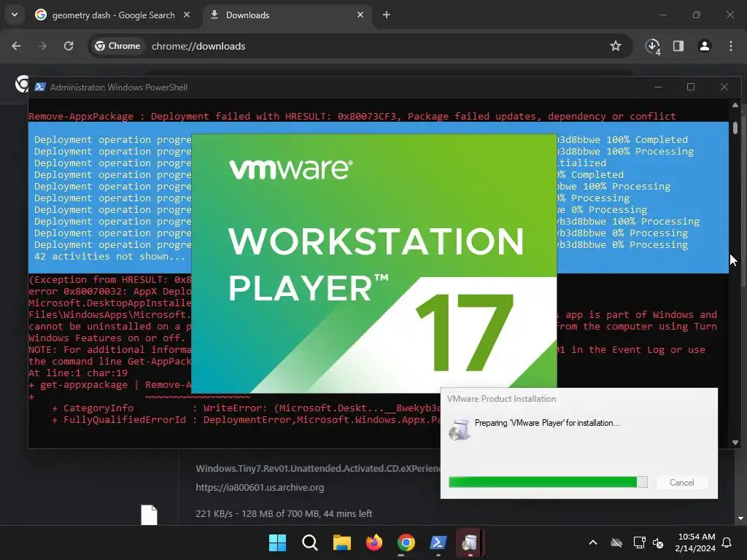Minimize the Chrome window
This screenshot has width=747, height=560.
point(662,15)
